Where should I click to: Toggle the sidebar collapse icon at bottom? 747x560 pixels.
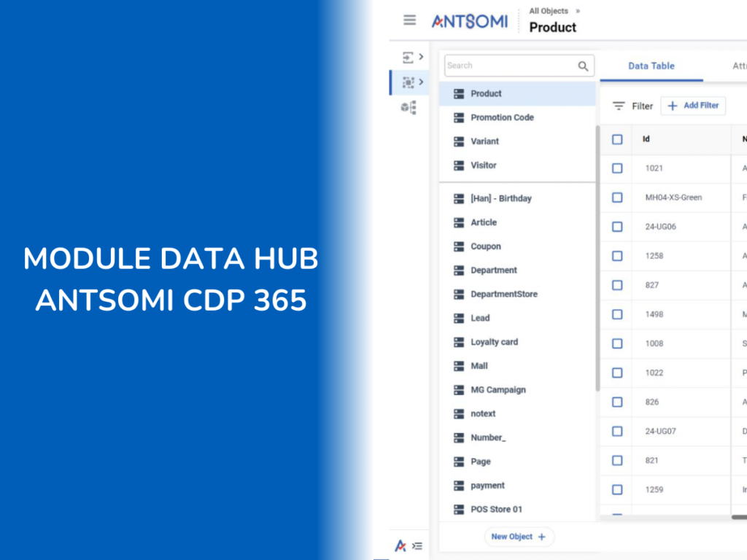[417, 545]
